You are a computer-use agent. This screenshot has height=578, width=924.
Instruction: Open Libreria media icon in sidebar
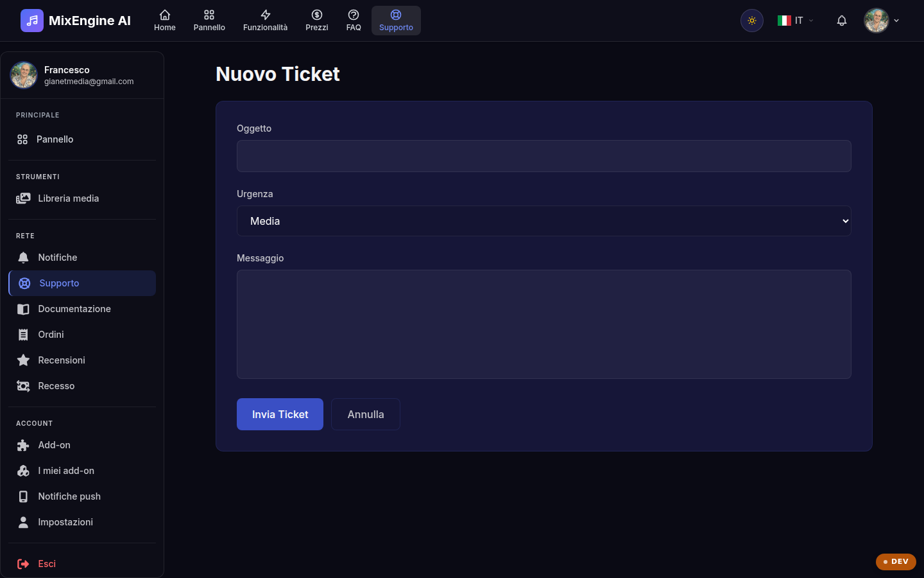pos(23,198)
